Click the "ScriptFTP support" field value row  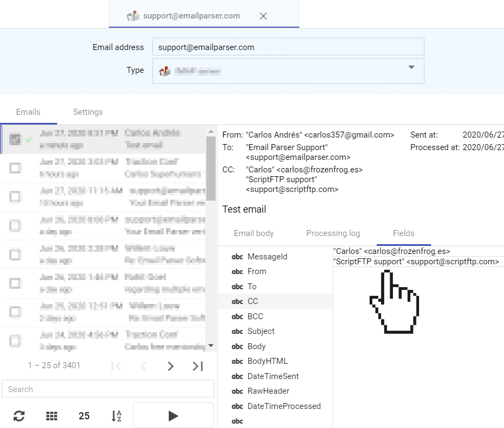[x=418, y=262]
